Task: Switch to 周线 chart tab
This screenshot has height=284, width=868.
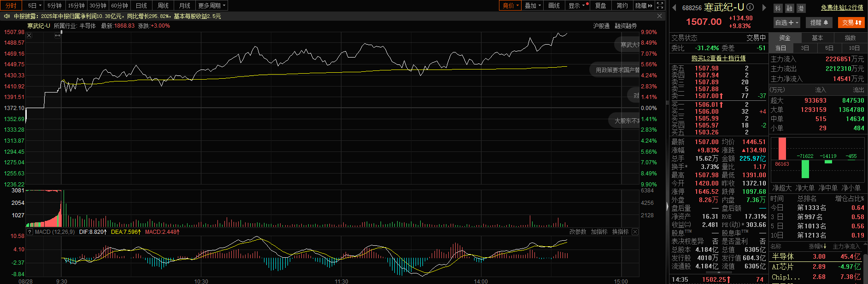Action: click(x=163, y=6)
